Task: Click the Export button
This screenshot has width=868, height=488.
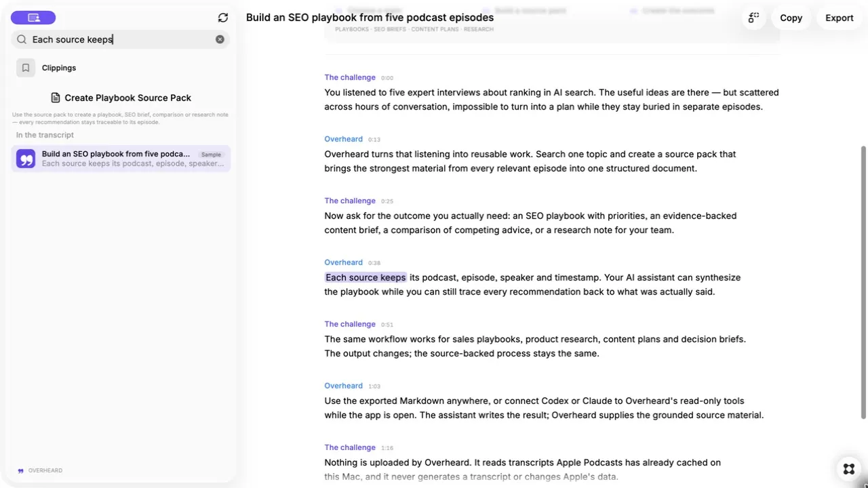Action: [840, 18]
